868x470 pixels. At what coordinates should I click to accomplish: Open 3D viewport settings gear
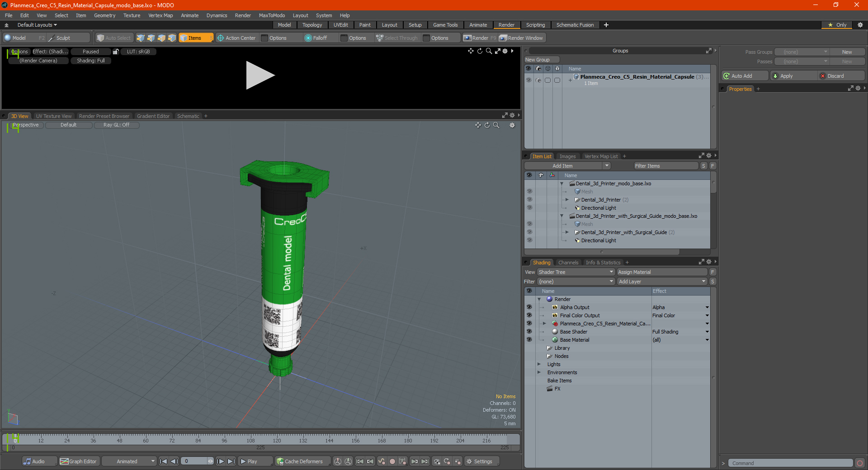(512, 125)
